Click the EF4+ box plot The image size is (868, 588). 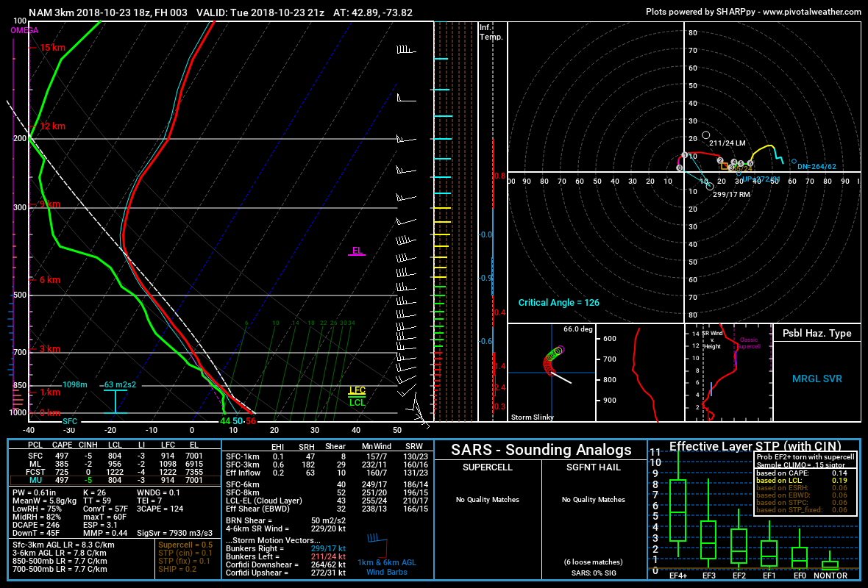[678, 510]
